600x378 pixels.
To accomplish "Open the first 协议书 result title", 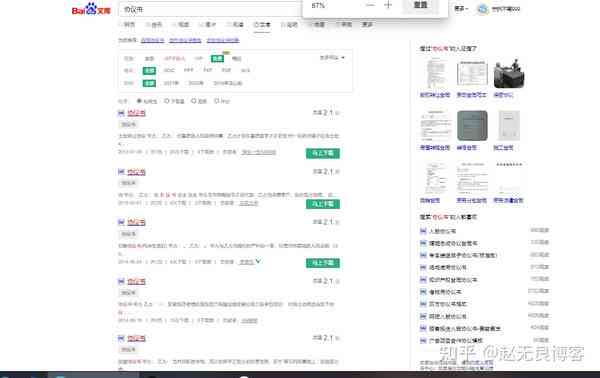I will 136,113.
